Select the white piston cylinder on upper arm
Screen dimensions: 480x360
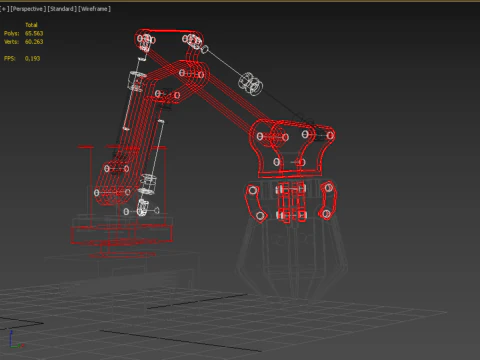251,83
